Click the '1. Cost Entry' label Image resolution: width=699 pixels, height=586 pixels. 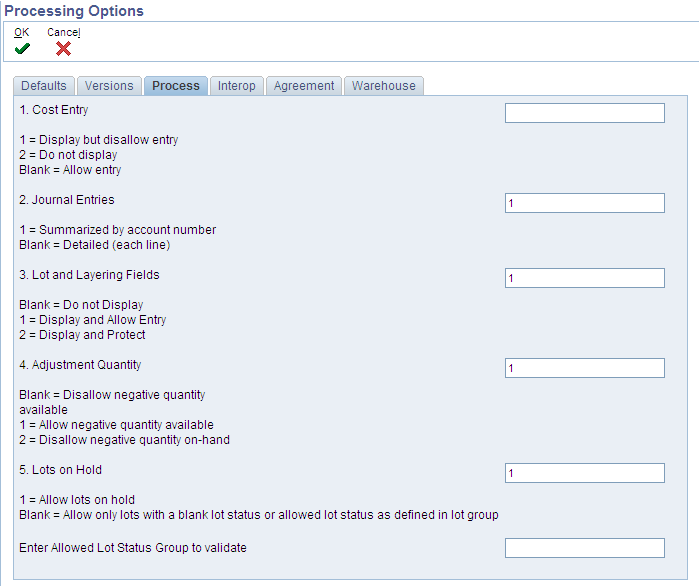53,110
